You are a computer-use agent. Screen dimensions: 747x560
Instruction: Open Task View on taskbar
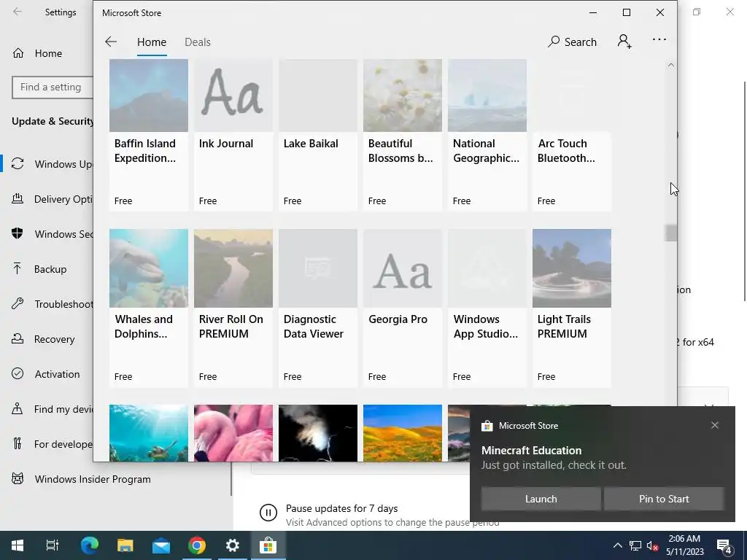coord(53,545)
